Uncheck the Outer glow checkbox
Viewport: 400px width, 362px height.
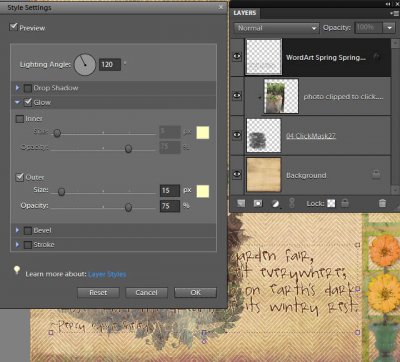click(x=20, y=177)
